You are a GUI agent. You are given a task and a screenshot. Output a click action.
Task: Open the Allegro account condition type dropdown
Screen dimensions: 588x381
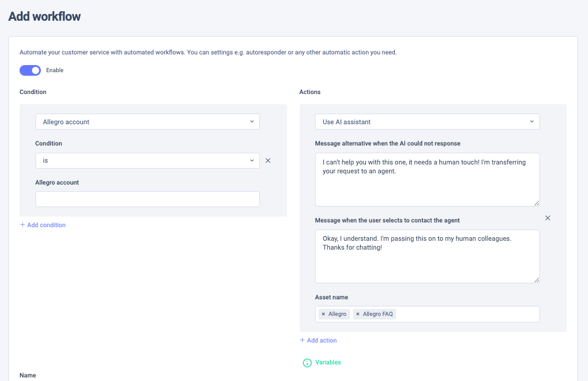[147, 122]
